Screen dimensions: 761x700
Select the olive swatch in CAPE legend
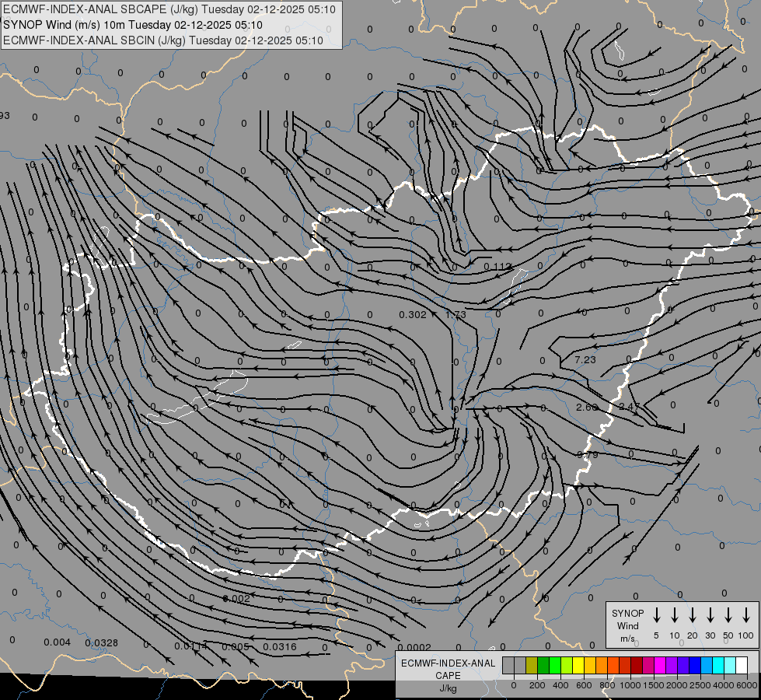(532, 665)
